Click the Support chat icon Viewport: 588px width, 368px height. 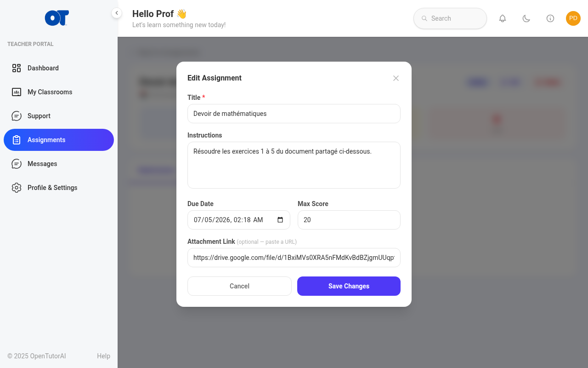click(x=17, y=116)
